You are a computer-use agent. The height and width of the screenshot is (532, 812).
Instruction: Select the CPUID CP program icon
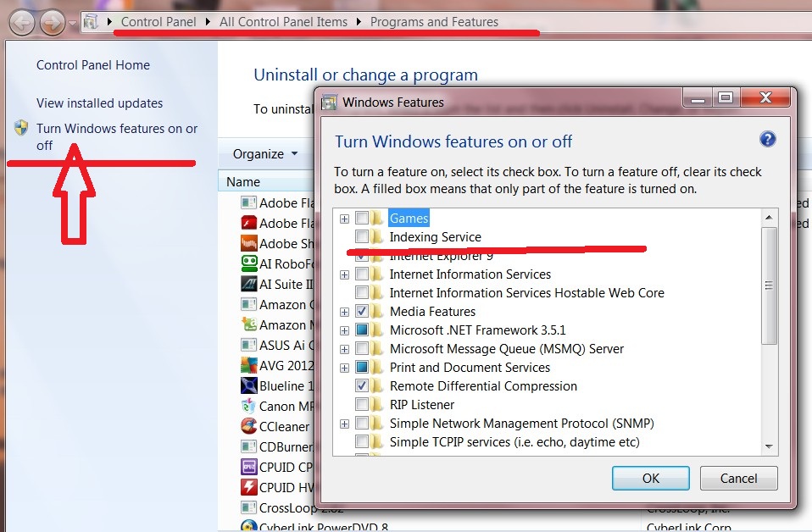click(249, 467)
